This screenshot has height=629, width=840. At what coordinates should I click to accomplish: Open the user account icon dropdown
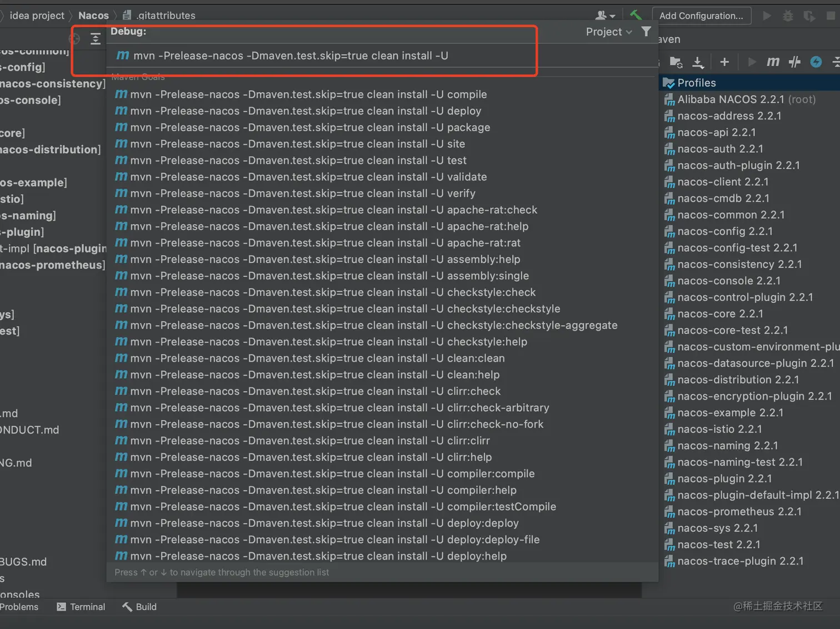pyautogui.click(x=605, y=16)
